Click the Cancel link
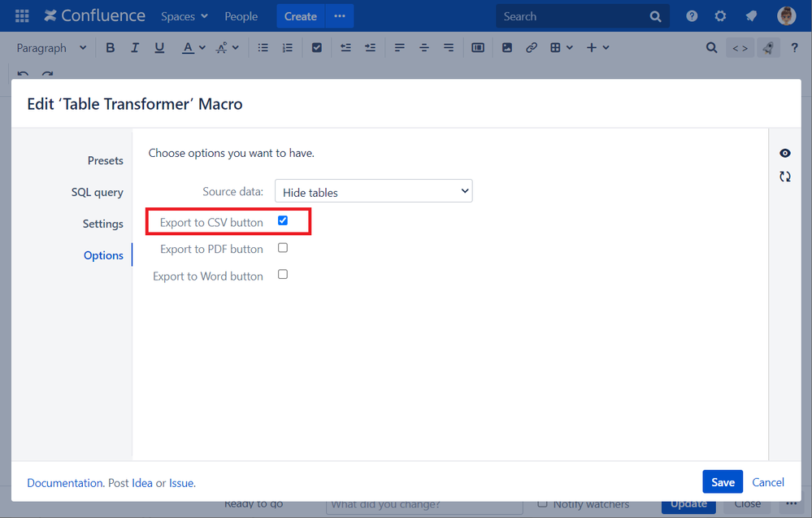The image size is (812, 518). [x=768, y=482]
